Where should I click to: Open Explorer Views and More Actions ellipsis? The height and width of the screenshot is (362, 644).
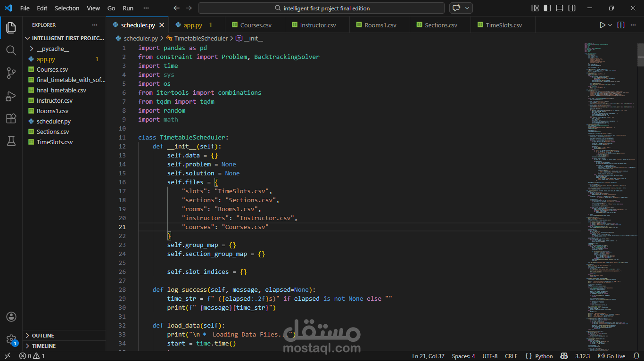pyautogui.click(x=95, y=25)
